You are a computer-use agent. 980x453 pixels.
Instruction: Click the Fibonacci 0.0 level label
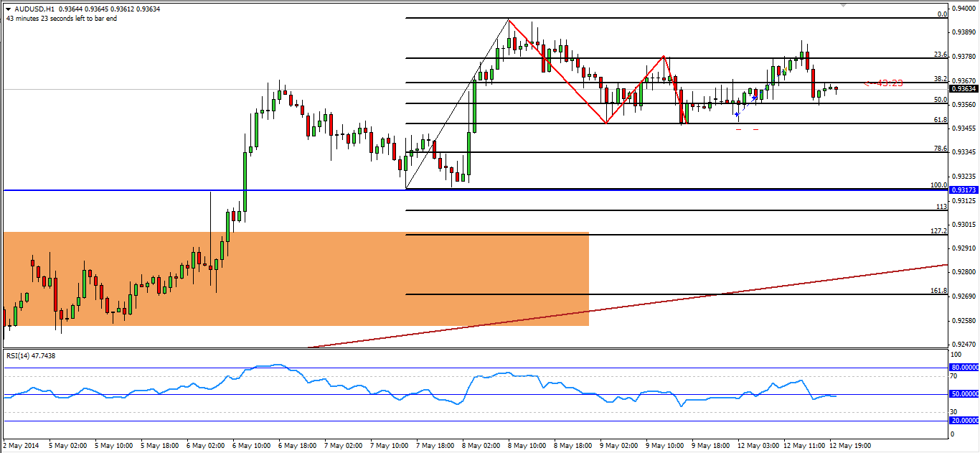pyautogui.click(x=942, y=14)
